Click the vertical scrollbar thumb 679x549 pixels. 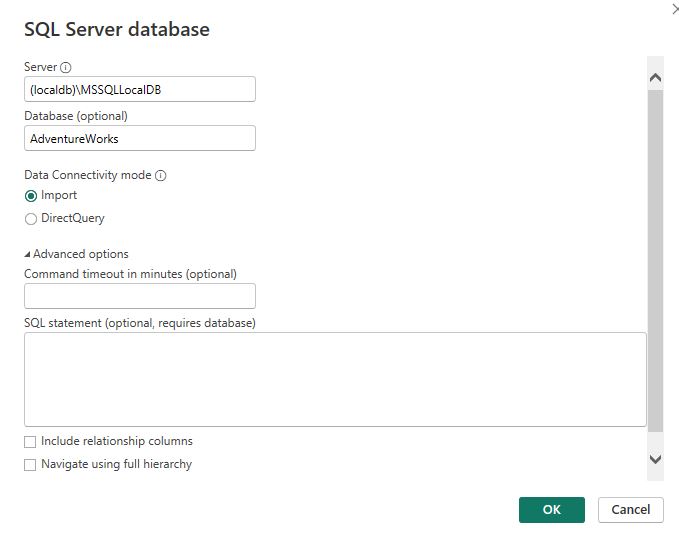(655, 261)
